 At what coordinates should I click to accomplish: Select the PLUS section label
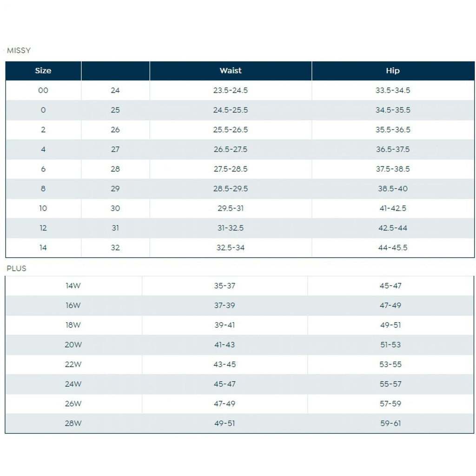point(16,268)
